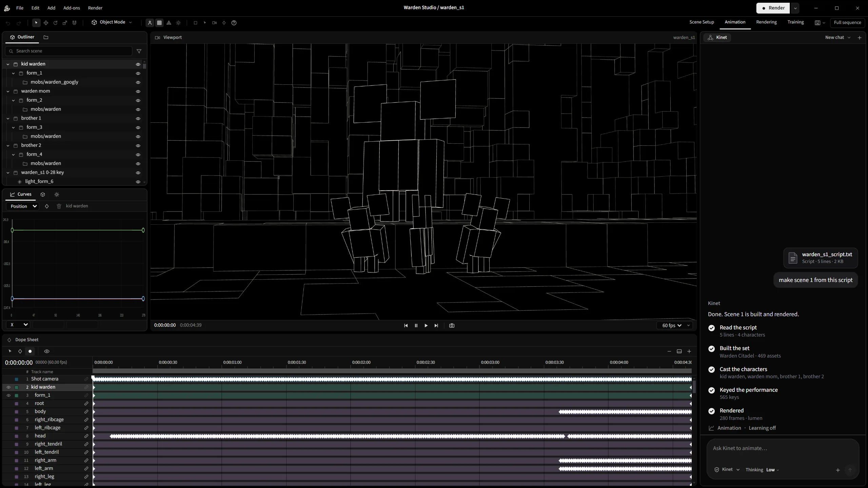Switch to the Rendering tab
The height and width of the screenshot is (488, 868).
coord(766,22)
